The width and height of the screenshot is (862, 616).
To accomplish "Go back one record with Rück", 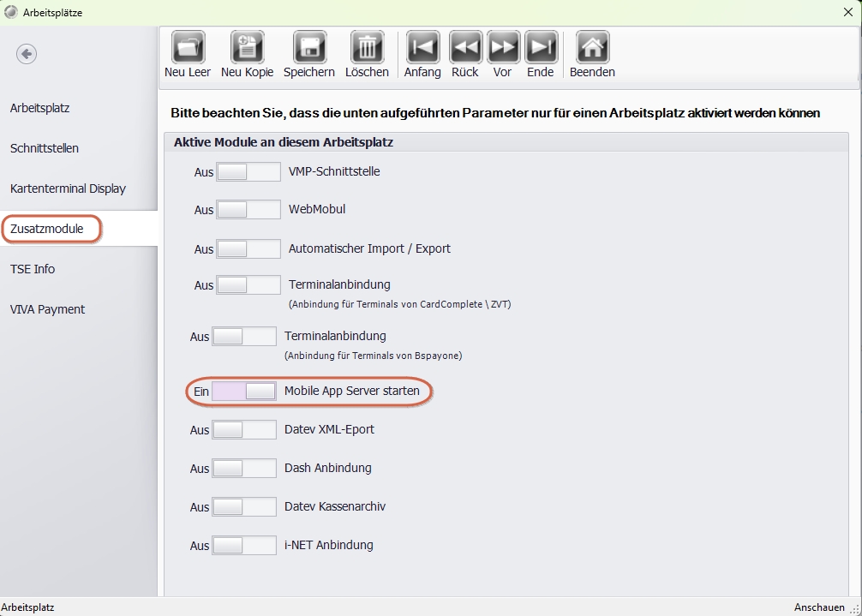I will tap(465, 48).
